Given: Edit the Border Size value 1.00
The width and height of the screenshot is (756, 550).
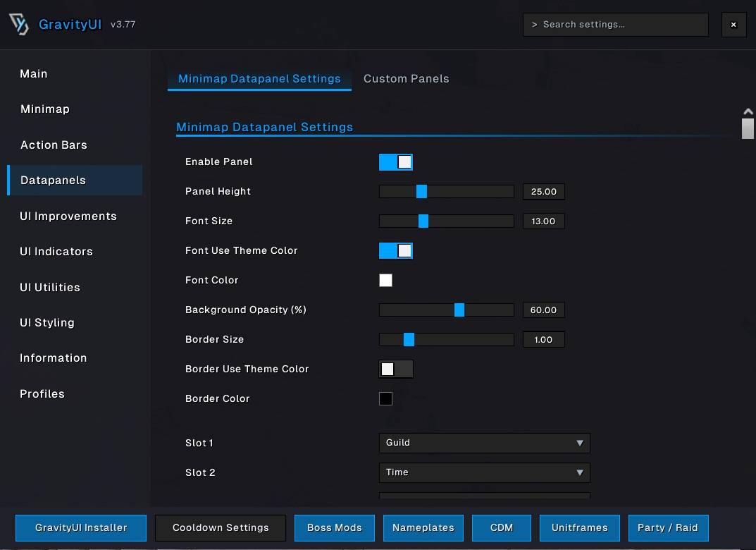Looking at the screenshot, I should [543, 340].
